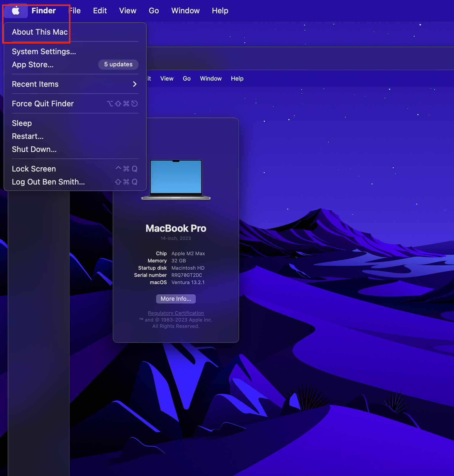Open the top Go menu
Image resolution: width=454 pixels, height=476 pixels.
[x=154, y=11]
